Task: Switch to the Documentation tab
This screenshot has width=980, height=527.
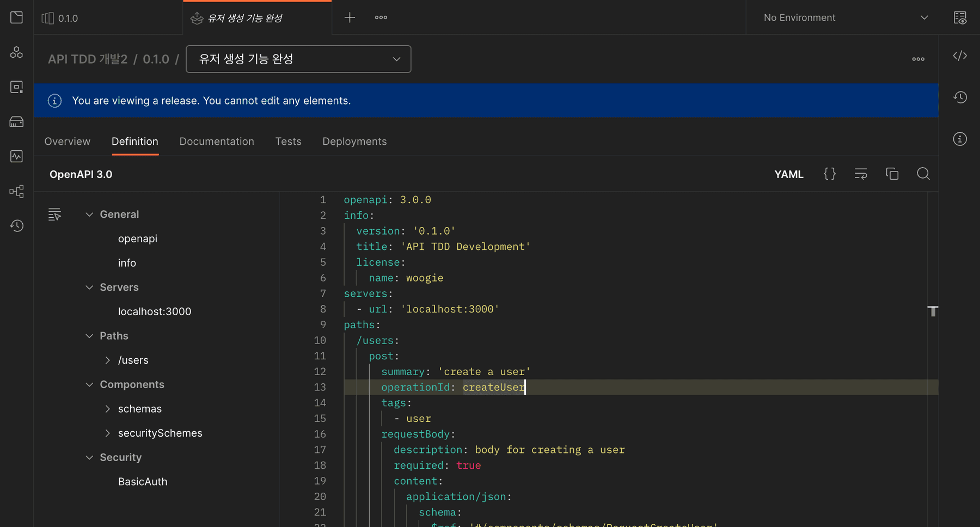Action: coord(217,142)
